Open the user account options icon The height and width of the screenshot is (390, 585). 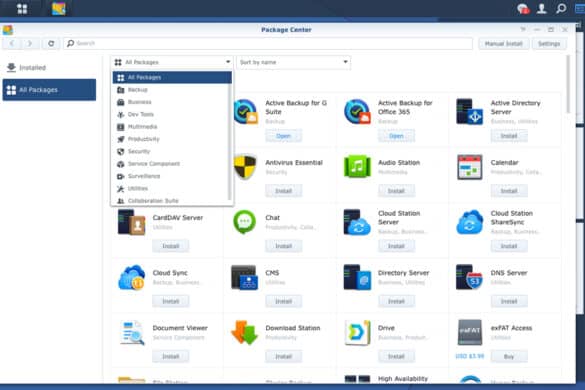(x=541, y=8)
